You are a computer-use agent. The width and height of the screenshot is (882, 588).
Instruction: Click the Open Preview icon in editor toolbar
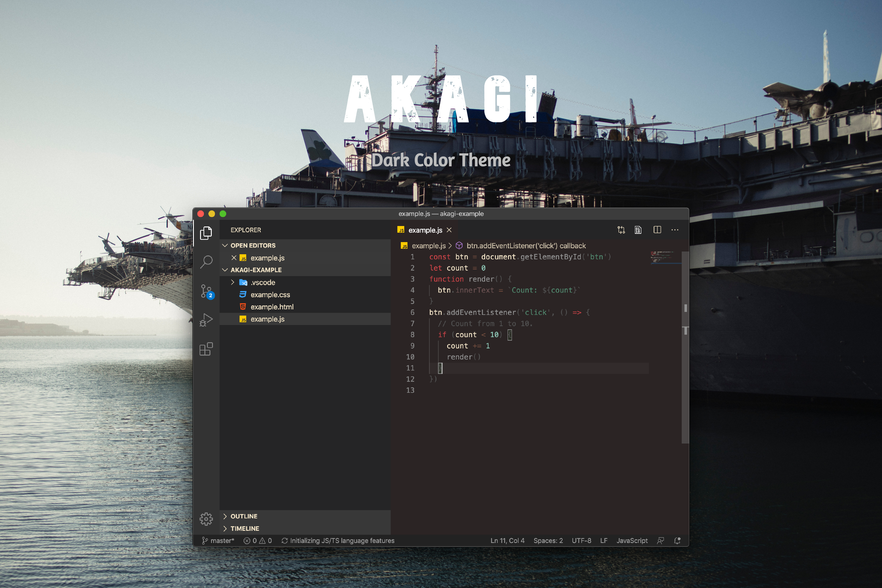tap(638, 230)
